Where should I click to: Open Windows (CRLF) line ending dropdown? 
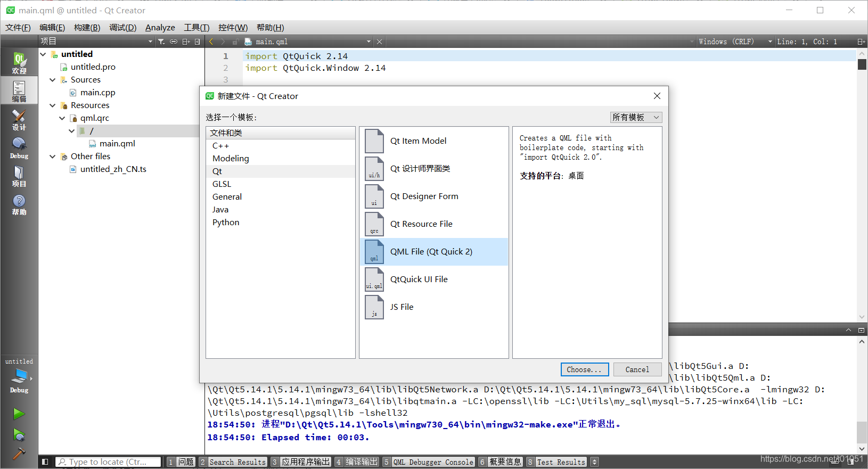(x=735, y=42)
